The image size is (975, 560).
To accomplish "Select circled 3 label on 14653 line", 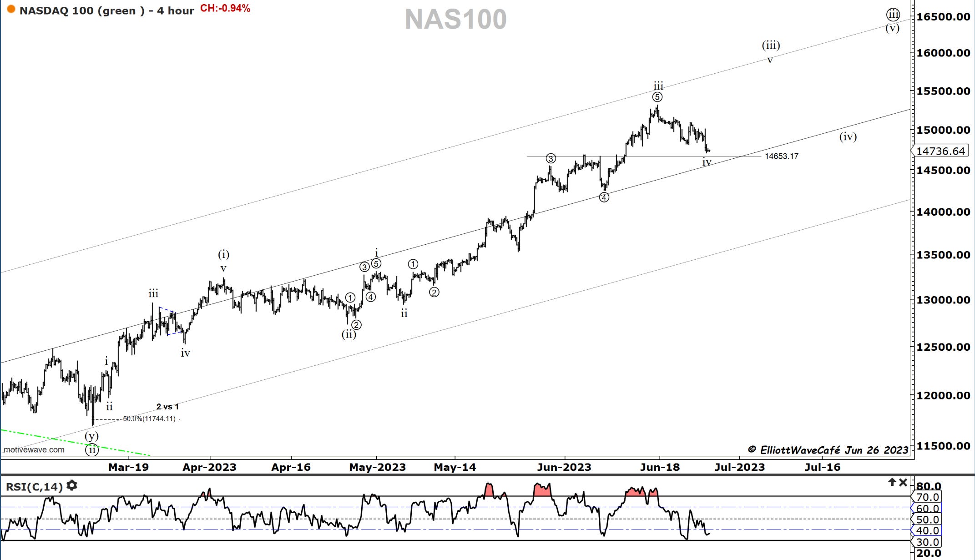I will [551, 159].
